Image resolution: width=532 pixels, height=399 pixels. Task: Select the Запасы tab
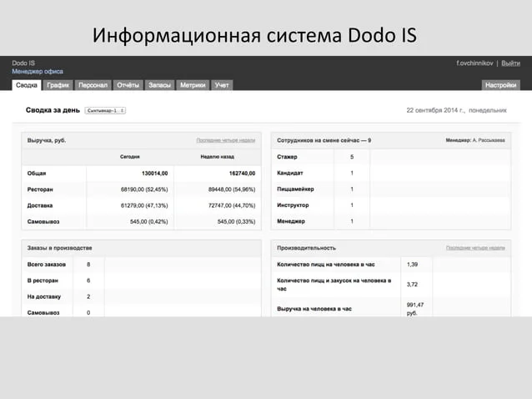click(x=159, y=85)
